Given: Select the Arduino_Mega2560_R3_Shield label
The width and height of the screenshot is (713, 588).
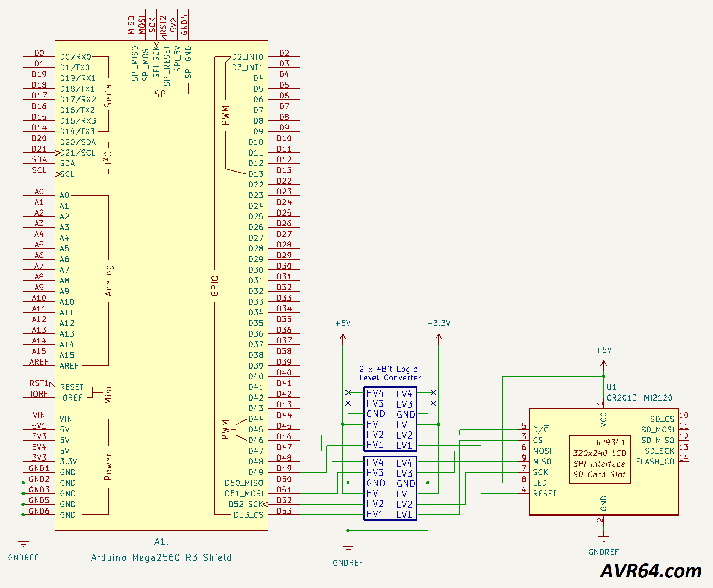Looking at the screenshot, I should click(161, 557).
